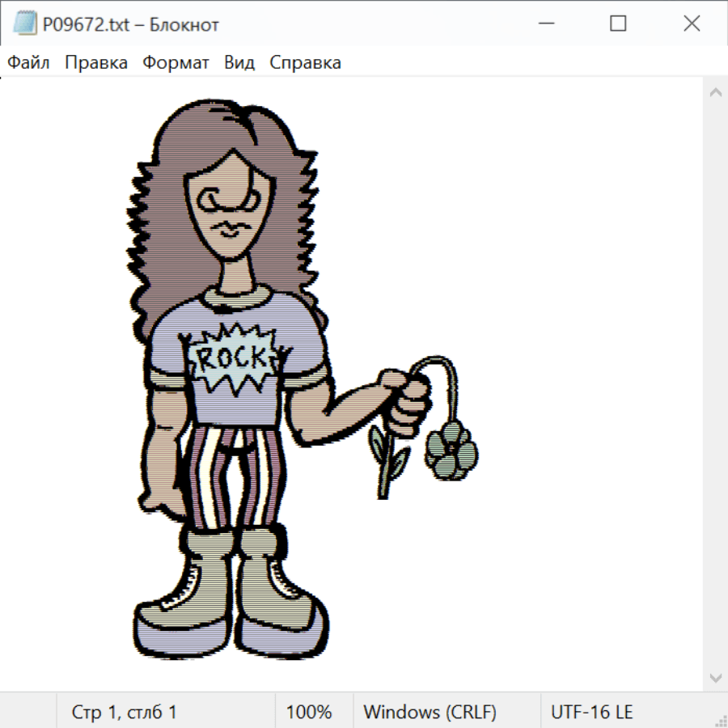Open the Файл menu

pyautogui.click(x=28, y=63)
